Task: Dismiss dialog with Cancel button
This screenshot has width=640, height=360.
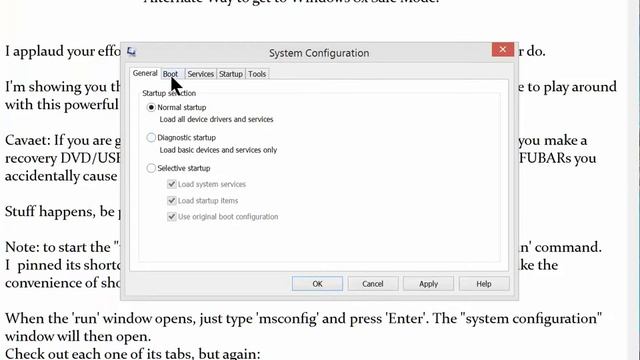Action: pyautogui.click(x=373, y=284)
